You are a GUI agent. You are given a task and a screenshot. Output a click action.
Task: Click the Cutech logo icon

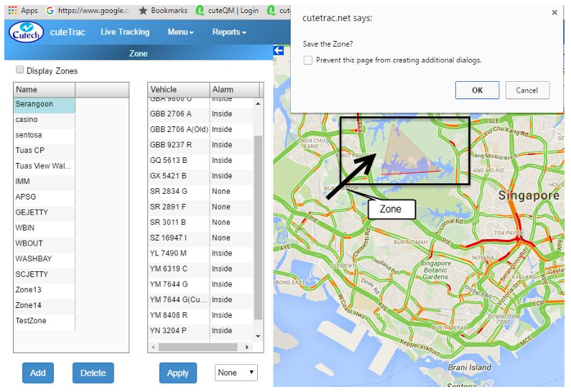click(26, 32)
